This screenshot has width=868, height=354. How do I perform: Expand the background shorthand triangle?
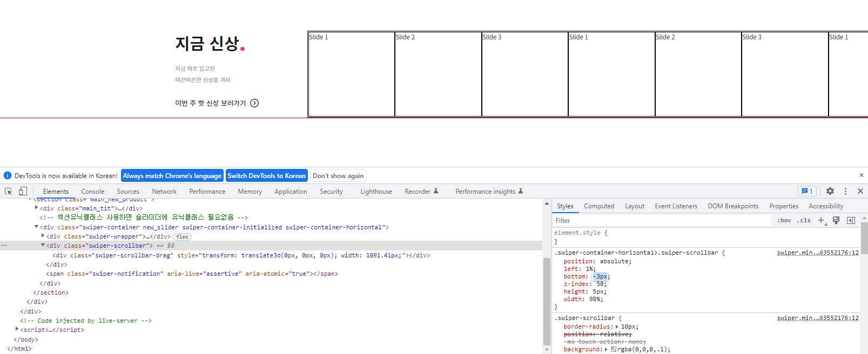tap(606, 349)
